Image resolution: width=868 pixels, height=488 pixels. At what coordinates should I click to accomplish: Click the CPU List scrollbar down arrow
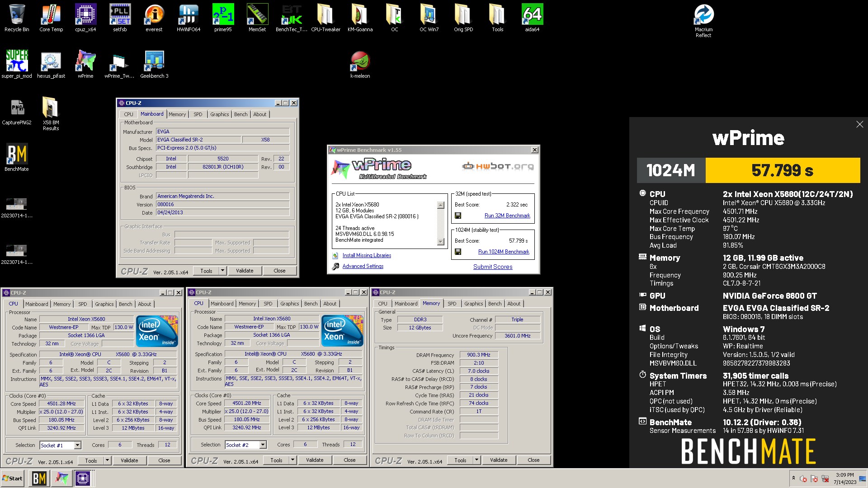(x=441, y=242)
